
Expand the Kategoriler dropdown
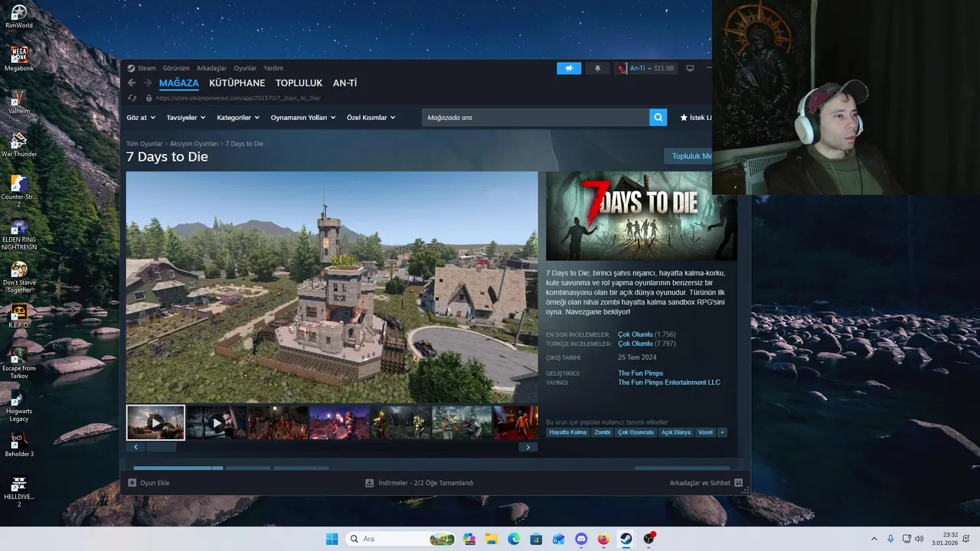238,117
